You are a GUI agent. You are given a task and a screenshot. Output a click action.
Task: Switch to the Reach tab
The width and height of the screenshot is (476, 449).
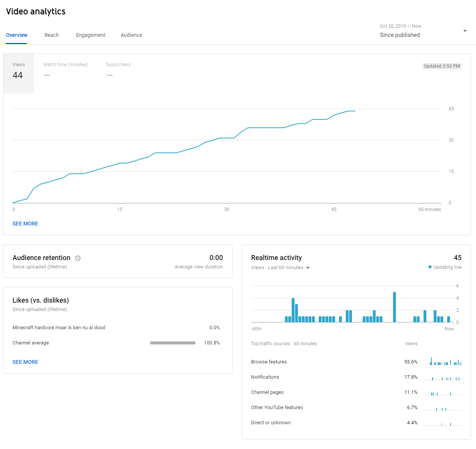click(x=52, y=35)
